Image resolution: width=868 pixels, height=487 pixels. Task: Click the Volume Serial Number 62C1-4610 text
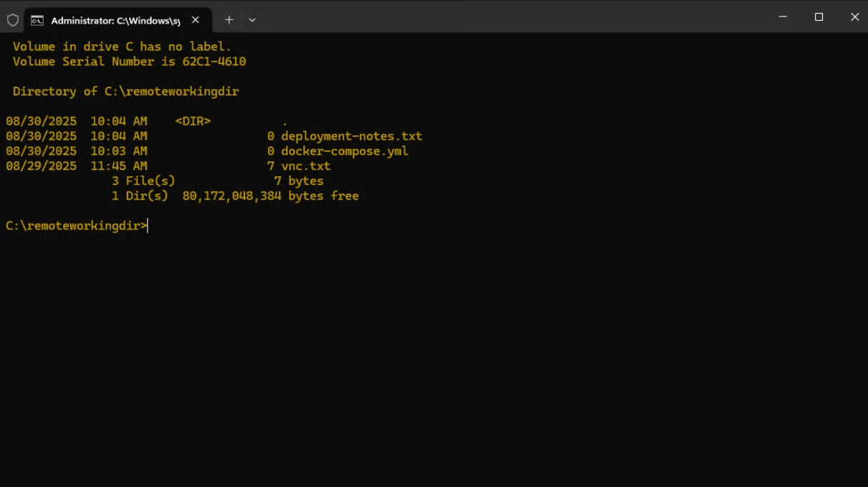[x=129, y=62]
